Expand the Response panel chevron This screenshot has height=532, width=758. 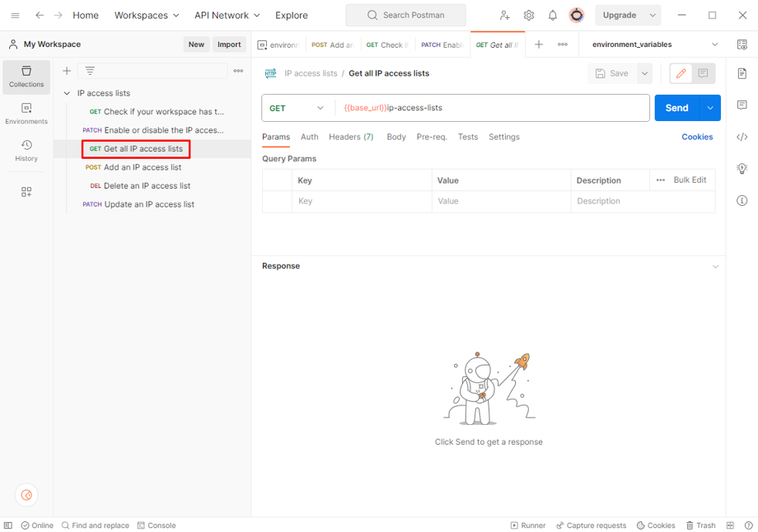[715, 266]
